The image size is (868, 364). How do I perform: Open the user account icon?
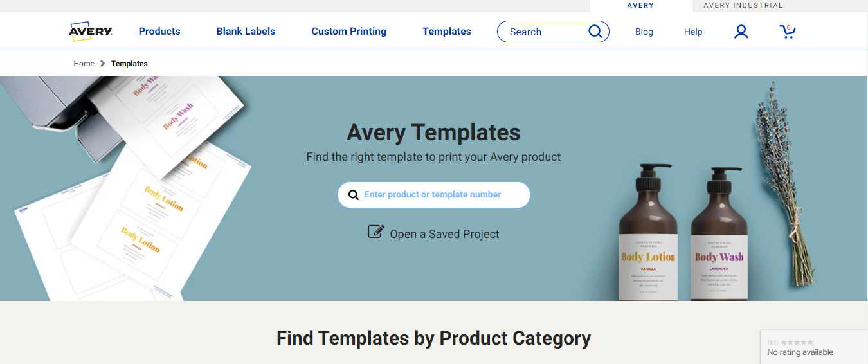pyautogui.click(x=741, y=32)
